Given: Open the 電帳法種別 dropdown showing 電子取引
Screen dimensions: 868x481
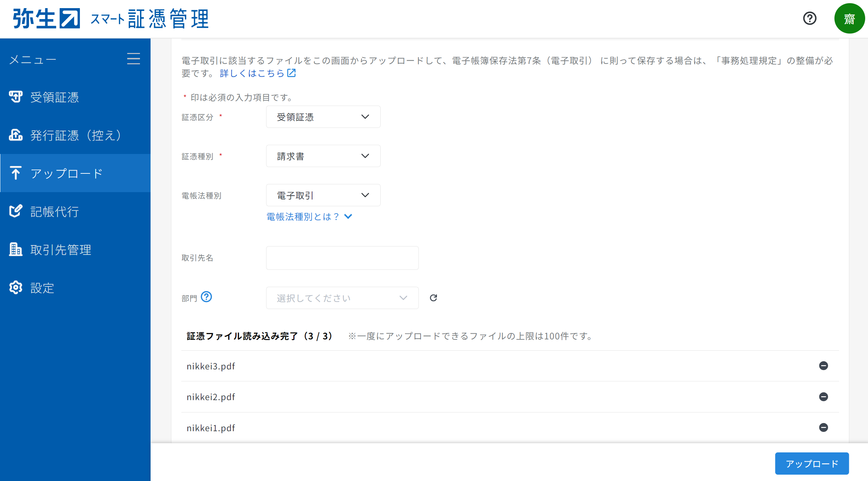Looking at the screenshot, I should point(323,195).
